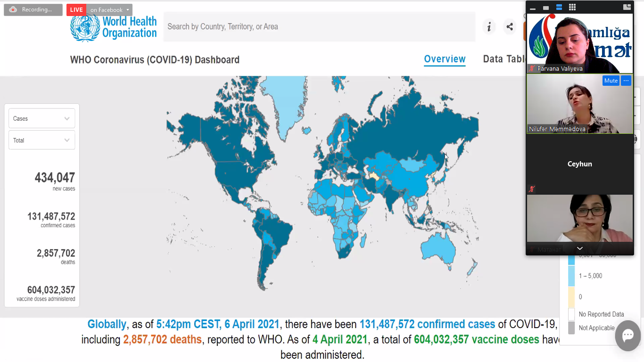Click the LIVE badge
Viewport: 644px width, 362px height.
click(x=76, y=10)
